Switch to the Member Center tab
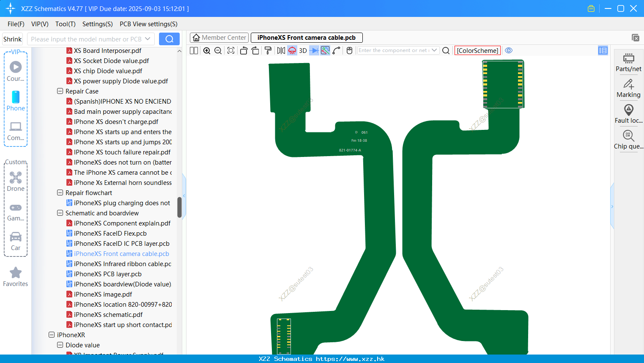The height and width of the screenshot is (363, 644). point(219,38)
